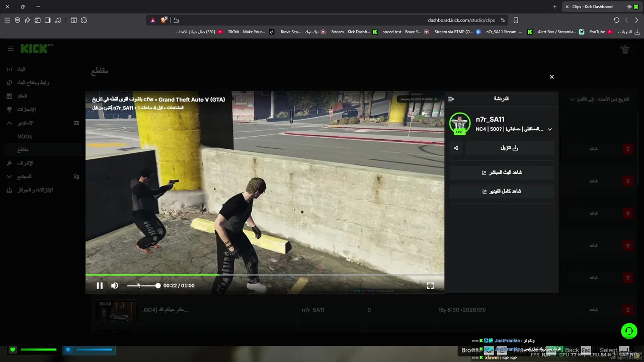Open the Alert Box / Streamla bookmark
The height and width of the screenshot is (362, 644).
[x=560, y=32]
